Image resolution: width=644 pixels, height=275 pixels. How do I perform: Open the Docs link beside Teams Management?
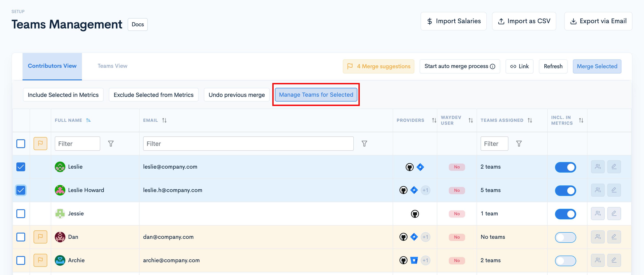tap(138, 24)
